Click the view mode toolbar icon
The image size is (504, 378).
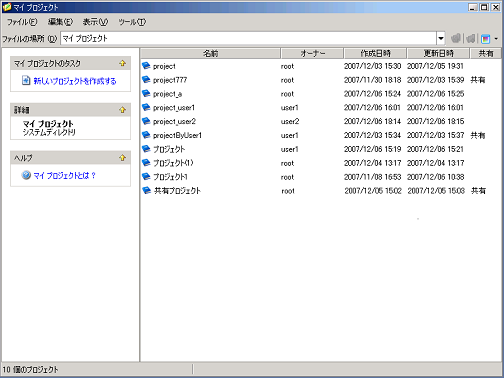click(485, 39)
